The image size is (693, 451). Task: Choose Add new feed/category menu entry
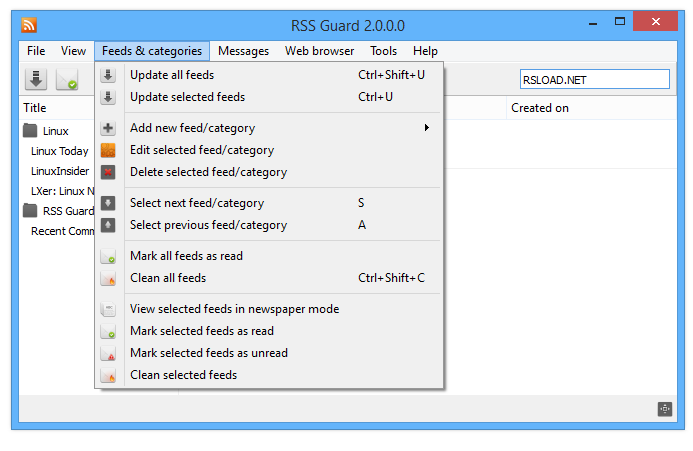(269, 128)
